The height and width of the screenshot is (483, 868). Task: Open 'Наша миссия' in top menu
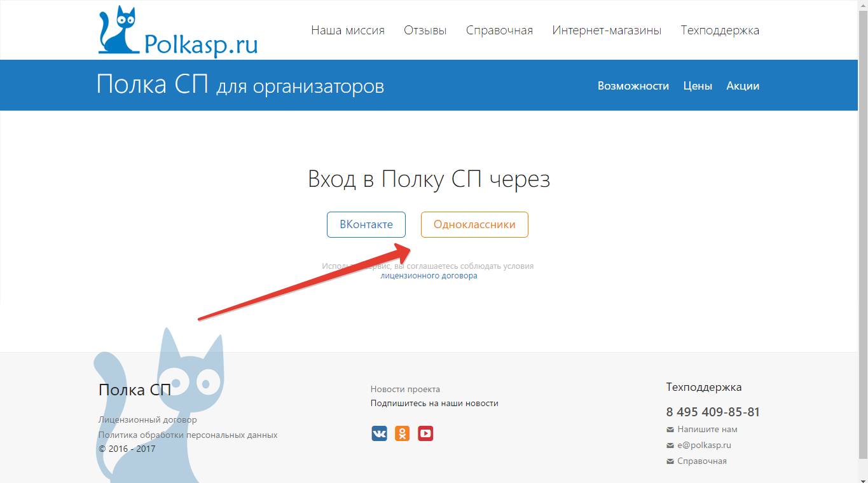348,31
